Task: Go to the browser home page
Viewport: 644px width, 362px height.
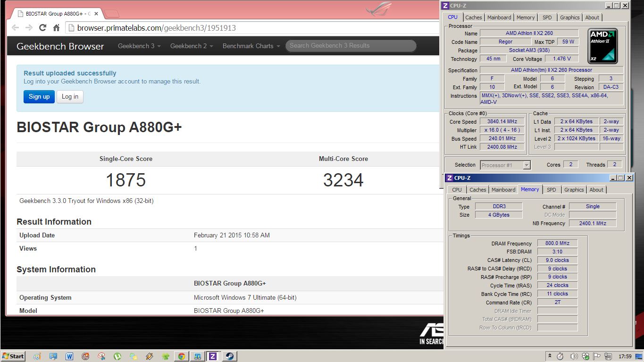Action: [x=56, y=27]
